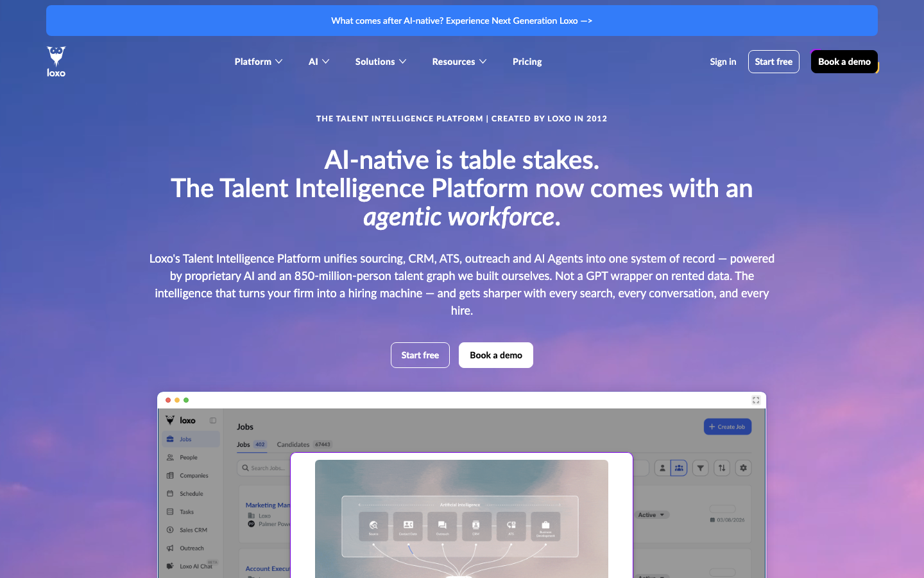Click the 03/08/2026 date on the job row

[x=728, y=520]
